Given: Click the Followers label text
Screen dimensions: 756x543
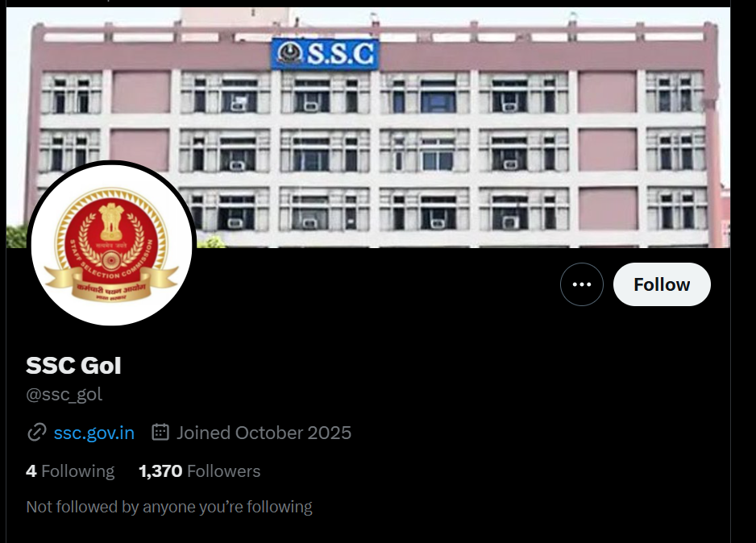Looking at the screenshot, I should tap(224, 470).
